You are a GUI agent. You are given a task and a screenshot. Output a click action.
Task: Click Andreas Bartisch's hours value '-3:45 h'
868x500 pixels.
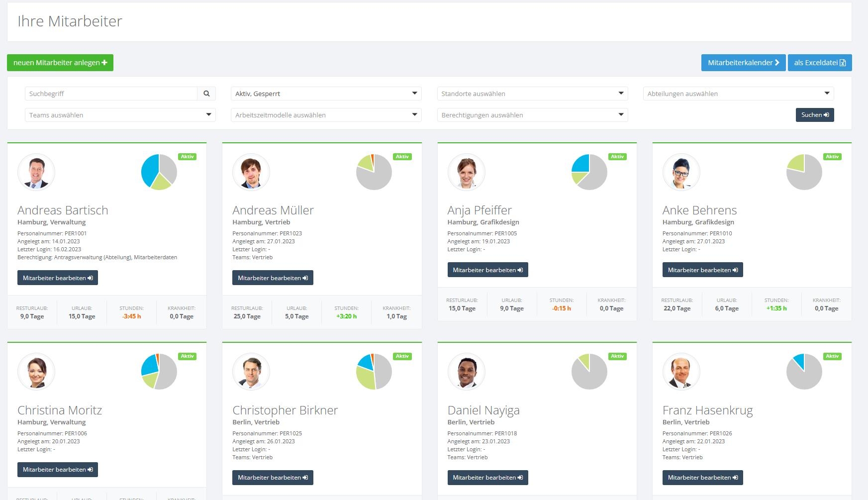[131, 316]
